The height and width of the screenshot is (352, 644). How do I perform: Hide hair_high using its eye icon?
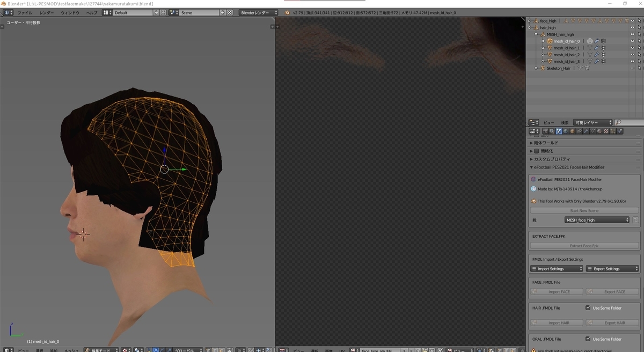point(632,27)
